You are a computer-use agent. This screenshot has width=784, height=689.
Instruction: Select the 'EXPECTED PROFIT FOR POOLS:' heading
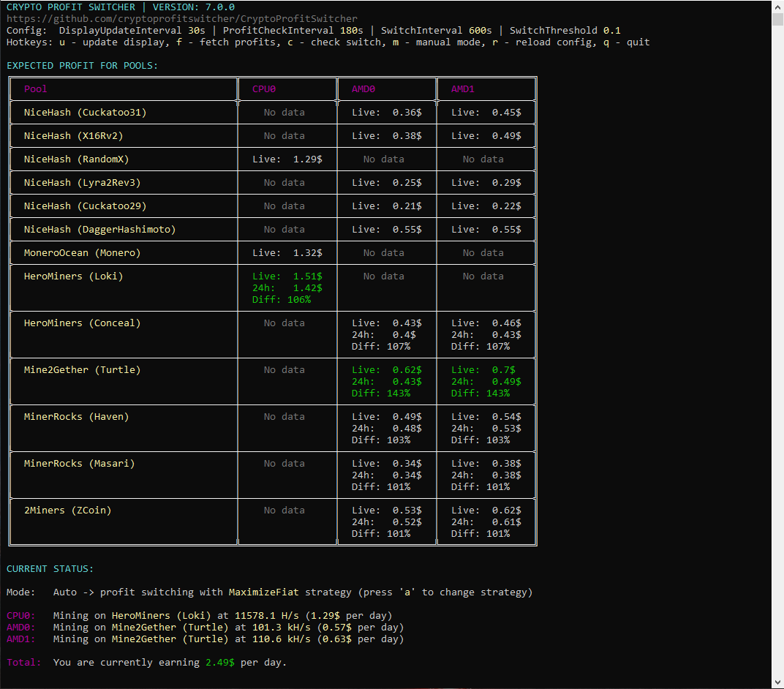[82, 66]
